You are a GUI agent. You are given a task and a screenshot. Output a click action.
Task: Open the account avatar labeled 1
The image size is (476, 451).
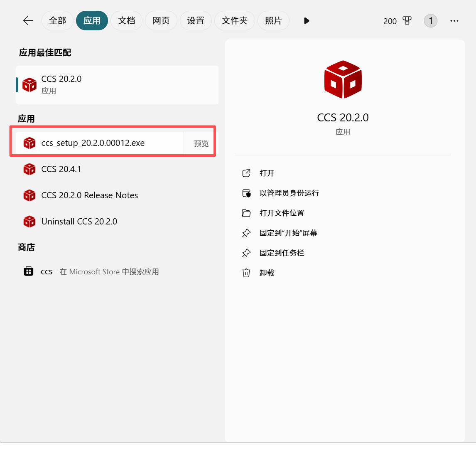coord(430,21)
